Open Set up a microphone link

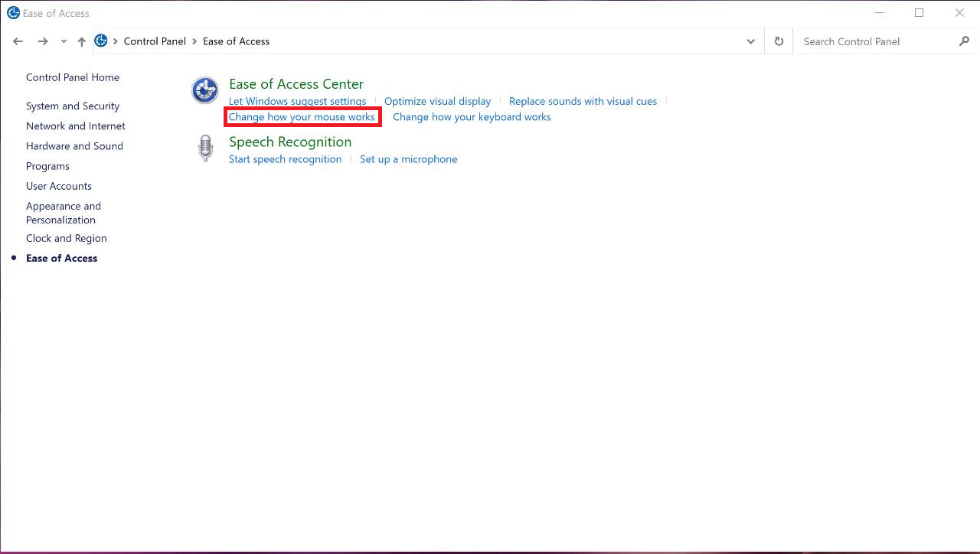[x=408, y=159]
